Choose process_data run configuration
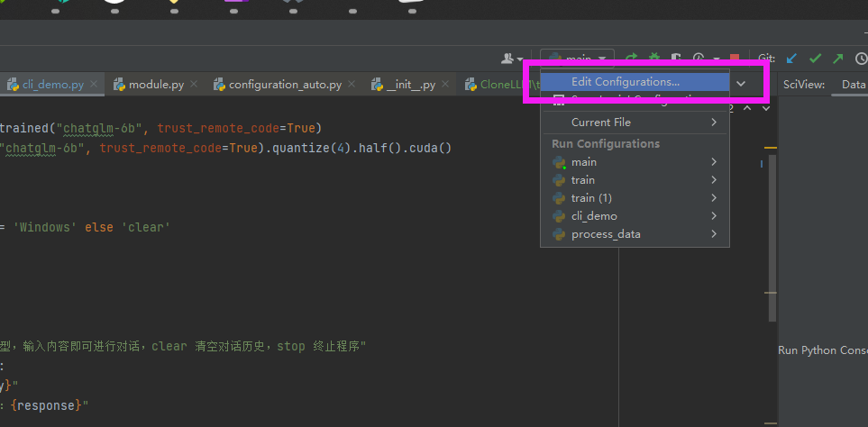 tap(635, 234)
